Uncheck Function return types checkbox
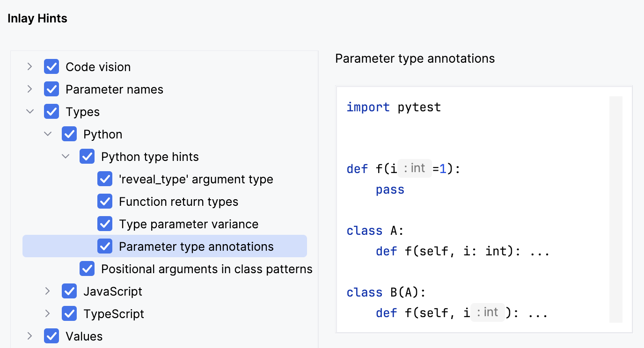 pyautogui.click(x=105, y=202)
